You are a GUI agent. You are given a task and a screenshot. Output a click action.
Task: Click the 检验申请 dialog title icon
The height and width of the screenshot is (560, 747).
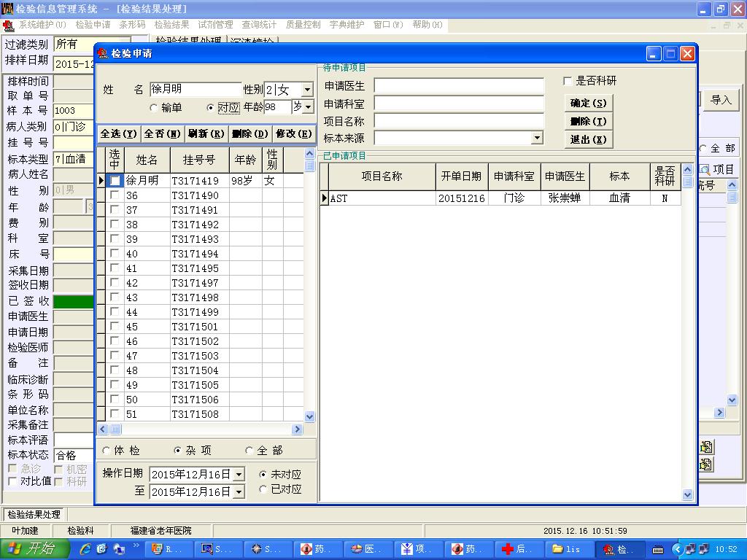(x=102, y=53)
